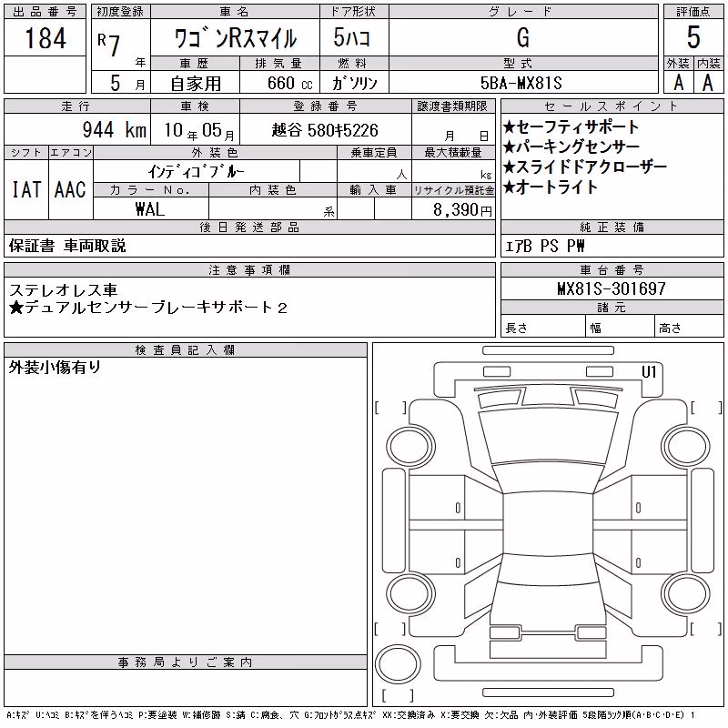728x728 pixels.
Task: Click the spare tire circle in diagram
Action: tap(398, 664)
